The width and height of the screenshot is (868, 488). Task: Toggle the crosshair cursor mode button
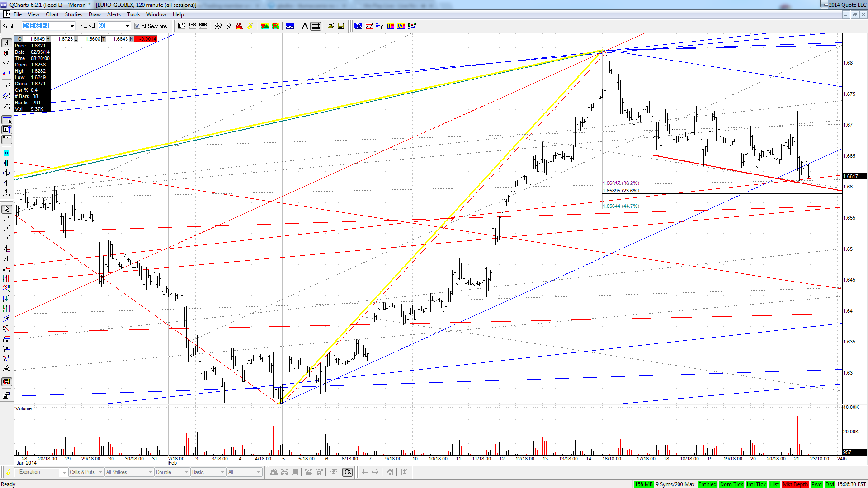pos(7,120)
